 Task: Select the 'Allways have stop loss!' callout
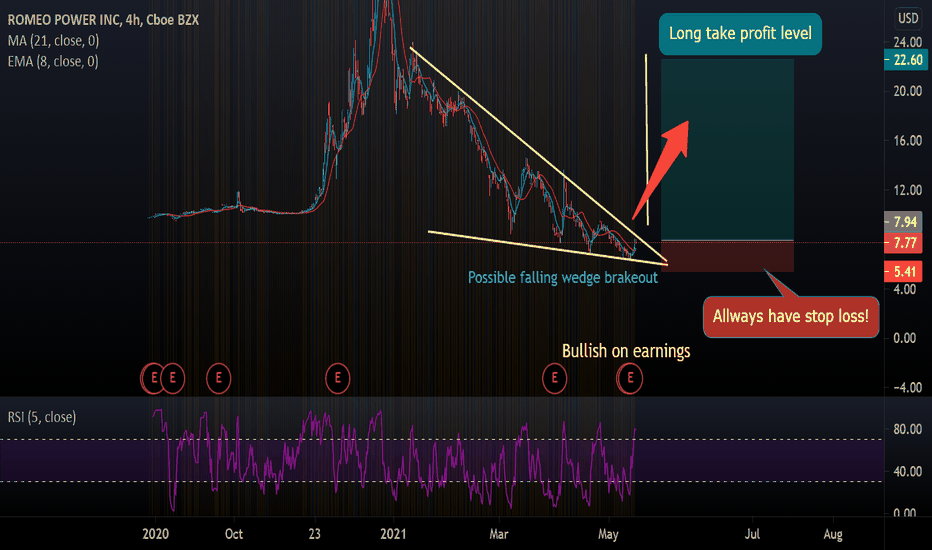[x=791, y=316]
